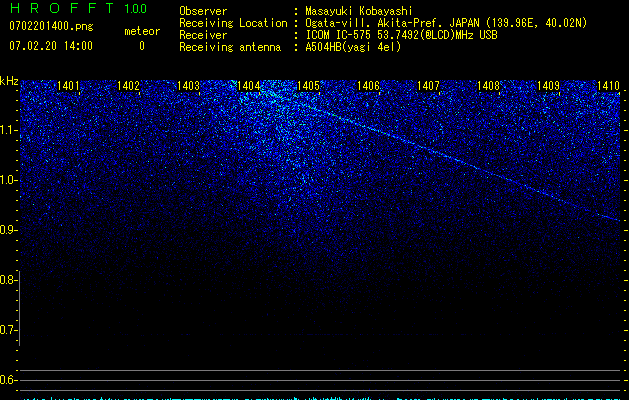629x400 pixels.
Task: Click the 1409 time marker
Action: coord(548,85)
